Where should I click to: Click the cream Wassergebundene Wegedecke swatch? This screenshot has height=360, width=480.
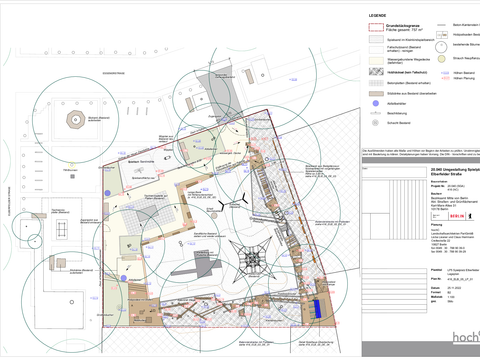point(376,61)
